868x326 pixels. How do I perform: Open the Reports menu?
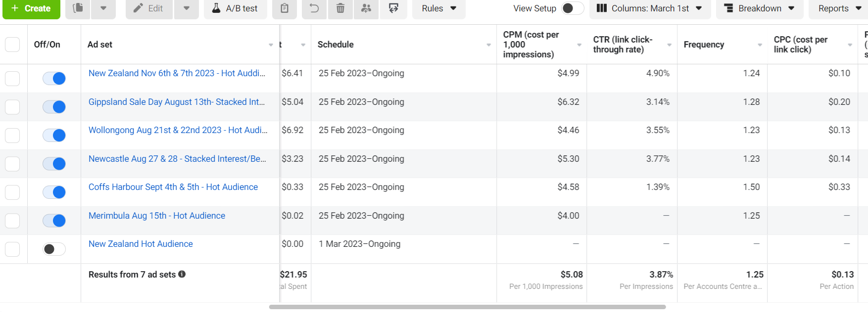pyautogui.click(x=839, y=8)
